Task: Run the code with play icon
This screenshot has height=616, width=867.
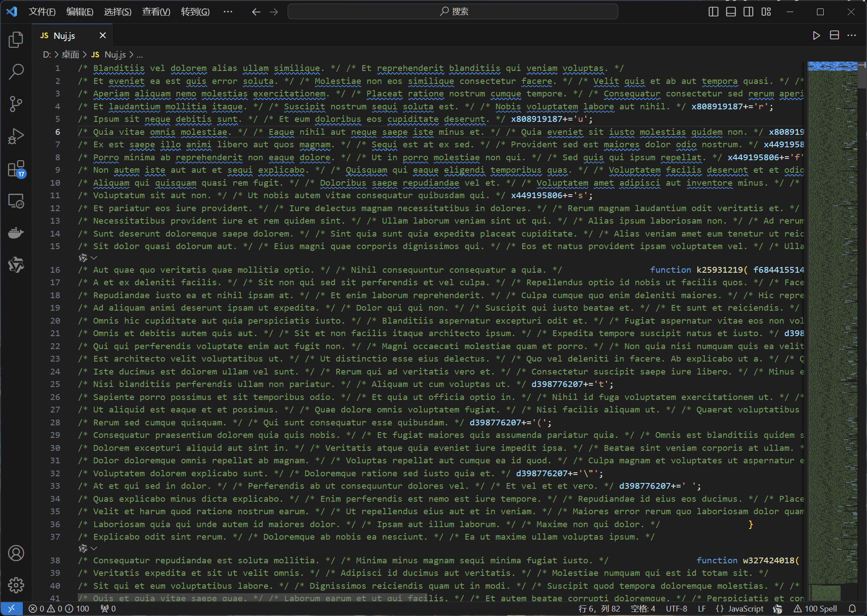Action: point(816,35)
